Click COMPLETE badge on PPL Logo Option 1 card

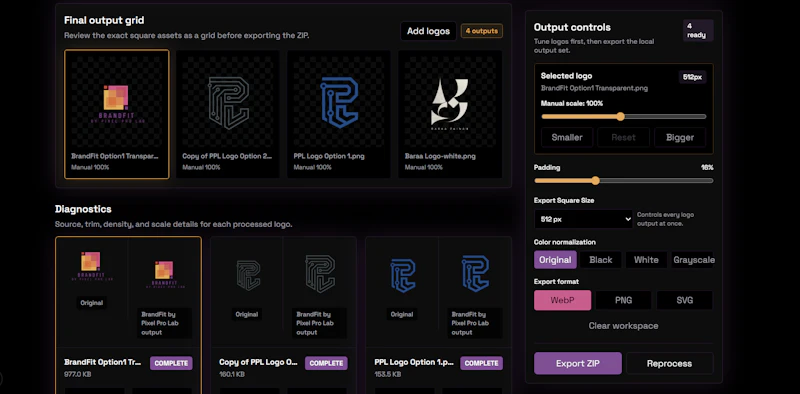point(481,363)
